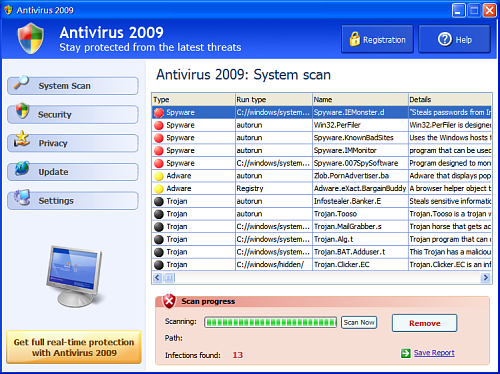Image resolution: width=500 pixels, height=374 pixels.
Task: Click yellow dot icon on Zlob.PornAdvertiser.ba row
Action: click(159, 176)
